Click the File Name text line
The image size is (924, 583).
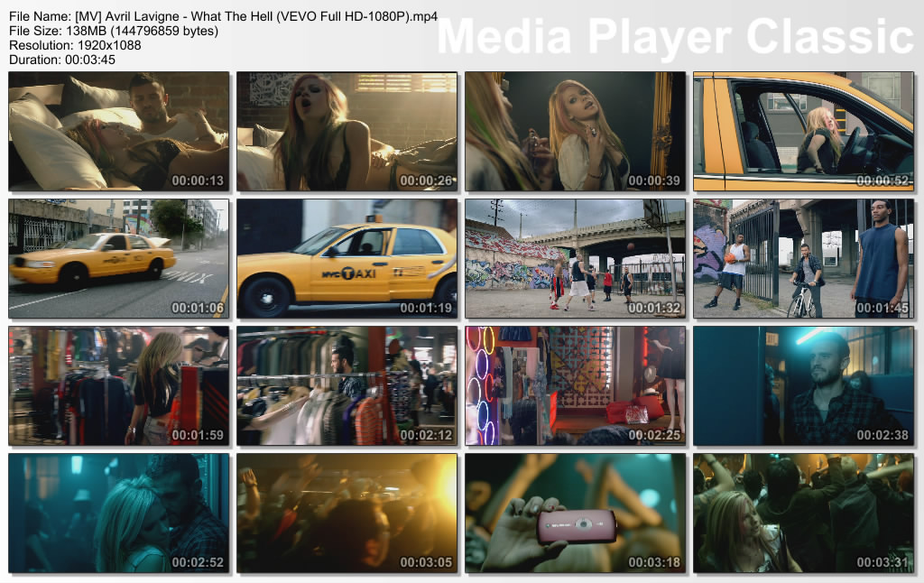coord(224,16)
